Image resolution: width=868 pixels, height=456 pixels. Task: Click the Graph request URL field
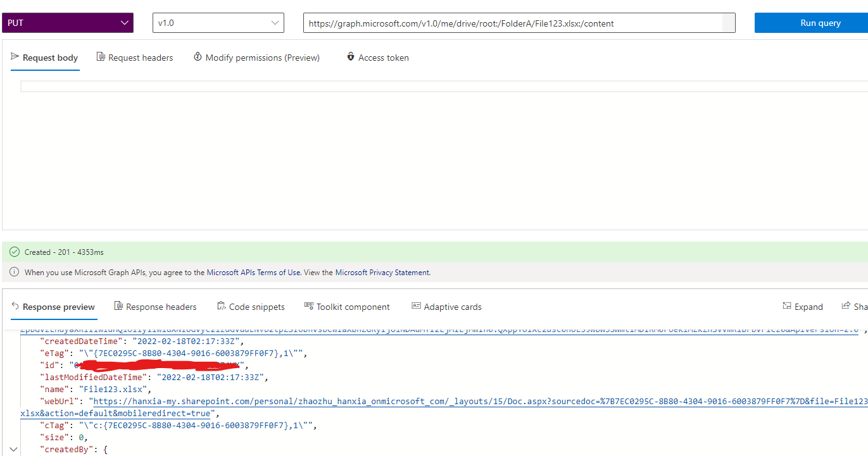click(x=519, y=23)
